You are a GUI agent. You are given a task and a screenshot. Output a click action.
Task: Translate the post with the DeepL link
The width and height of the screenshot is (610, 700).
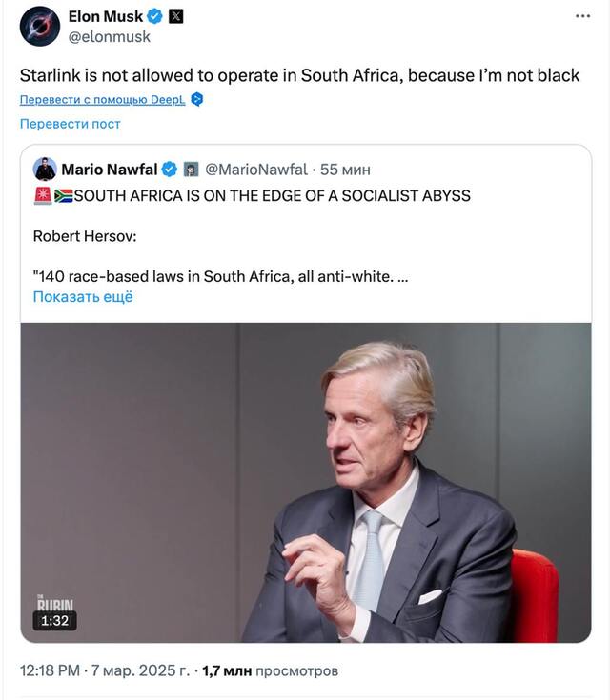pos(103,100)
